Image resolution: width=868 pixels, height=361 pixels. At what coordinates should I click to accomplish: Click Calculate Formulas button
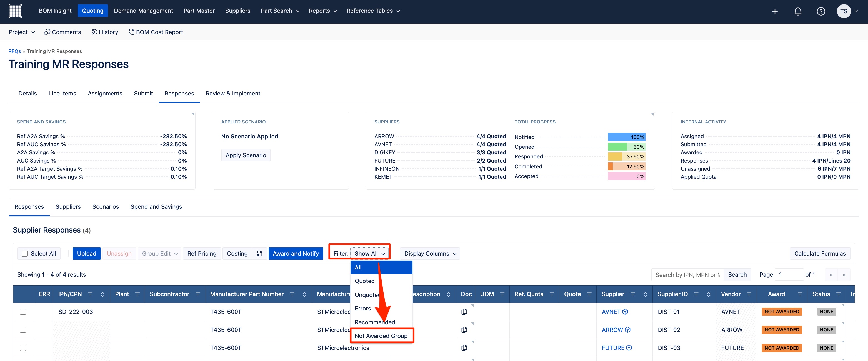[820, 254]
